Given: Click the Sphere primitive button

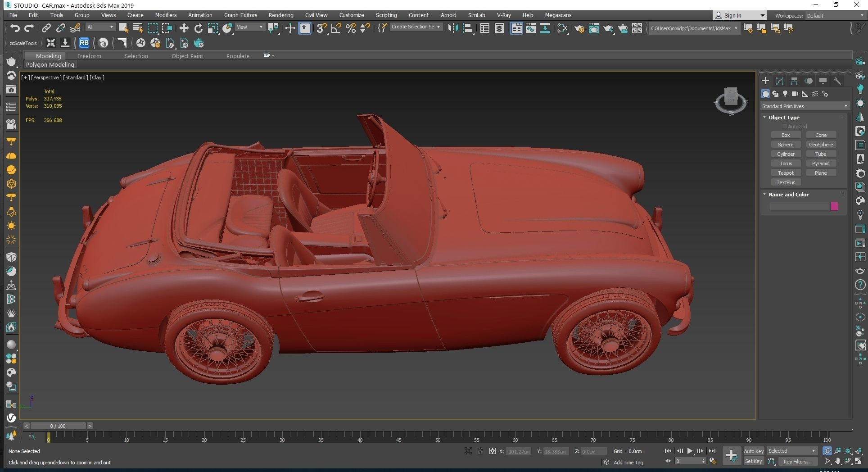Looking at the screenshot, I should tap(786, 145).
